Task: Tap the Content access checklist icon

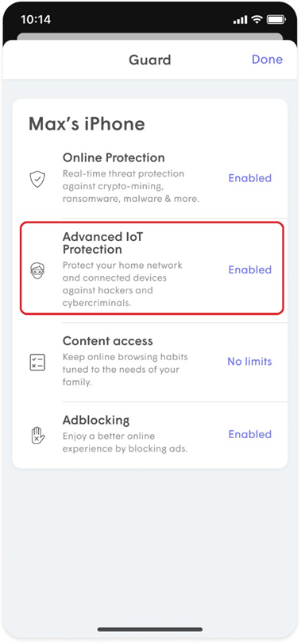Action: (37, 363)
